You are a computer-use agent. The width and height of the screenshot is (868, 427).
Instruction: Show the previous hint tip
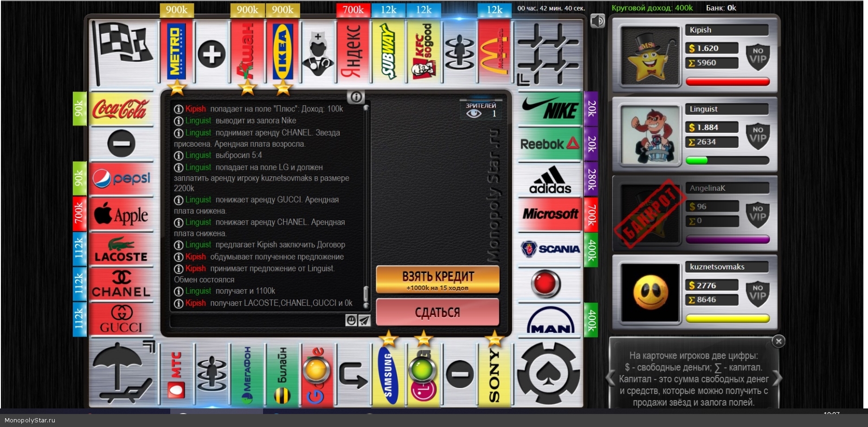(611, 378)
